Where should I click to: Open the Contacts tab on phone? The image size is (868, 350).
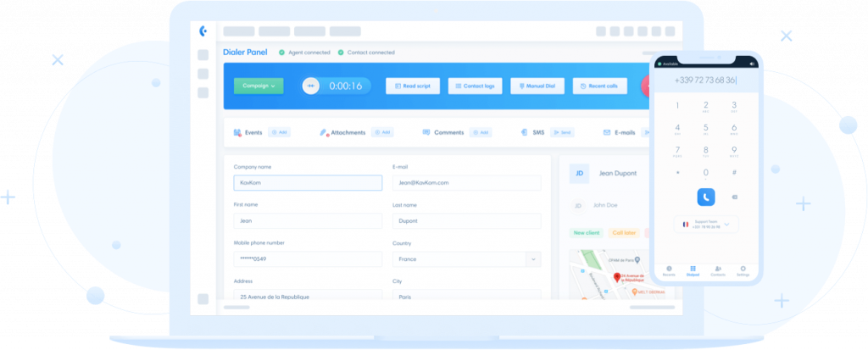(x=718, y=270)
